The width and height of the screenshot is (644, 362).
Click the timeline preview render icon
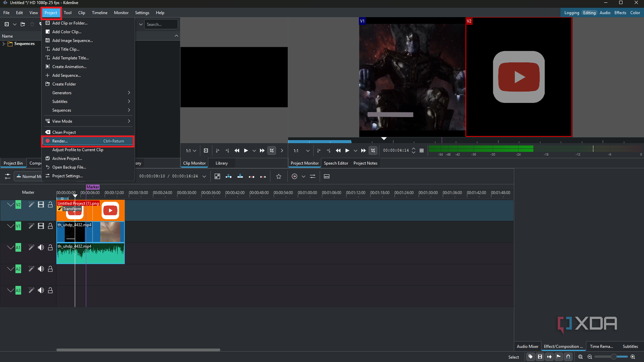point(295,176)
